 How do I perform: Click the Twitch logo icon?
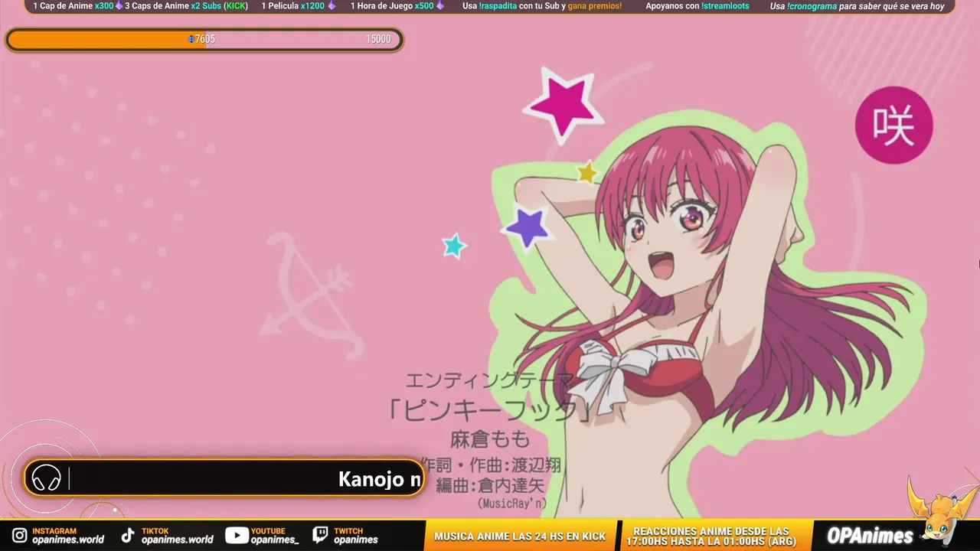[320, 536]
